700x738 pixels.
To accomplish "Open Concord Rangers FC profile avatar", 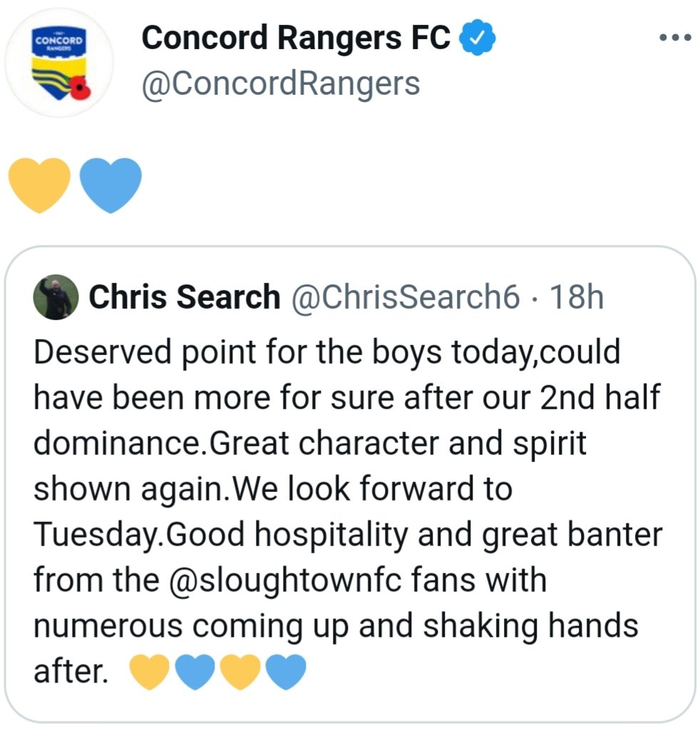I will coord(59,63).
